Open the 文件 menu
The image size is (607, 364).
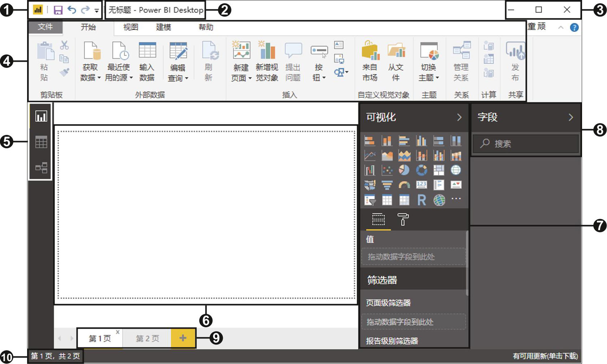[45, 27]
